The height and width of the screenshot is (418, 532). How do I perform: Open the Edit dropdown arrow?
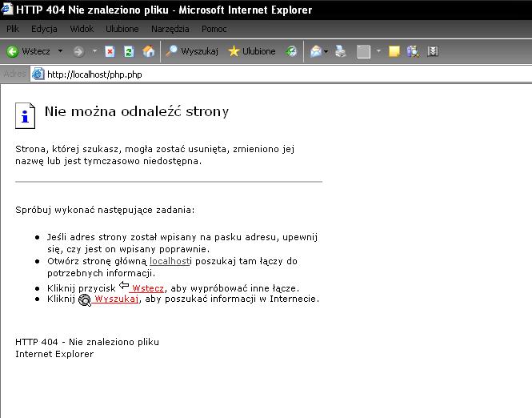[x=378, y=51]
